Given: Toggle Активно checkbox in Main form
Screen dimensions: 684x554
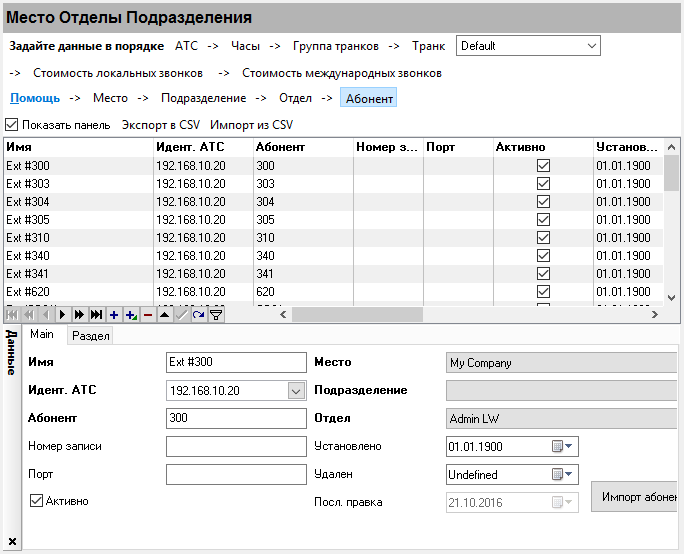Looking at the screenshot, I should tap(36, 500).
